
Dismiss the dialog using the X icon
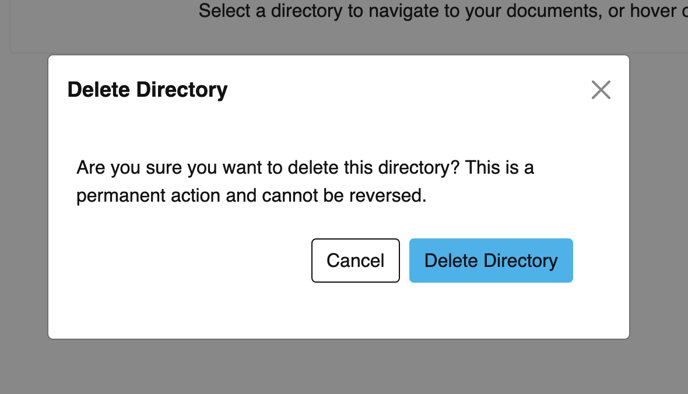pos(601,90)
